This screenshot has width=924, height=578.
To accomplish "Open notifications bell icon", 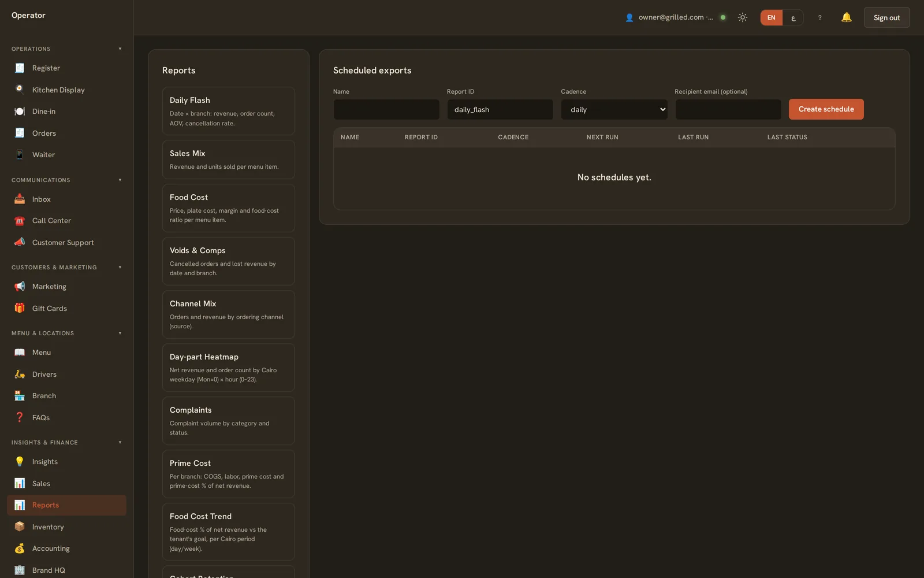I will point(846,17).
